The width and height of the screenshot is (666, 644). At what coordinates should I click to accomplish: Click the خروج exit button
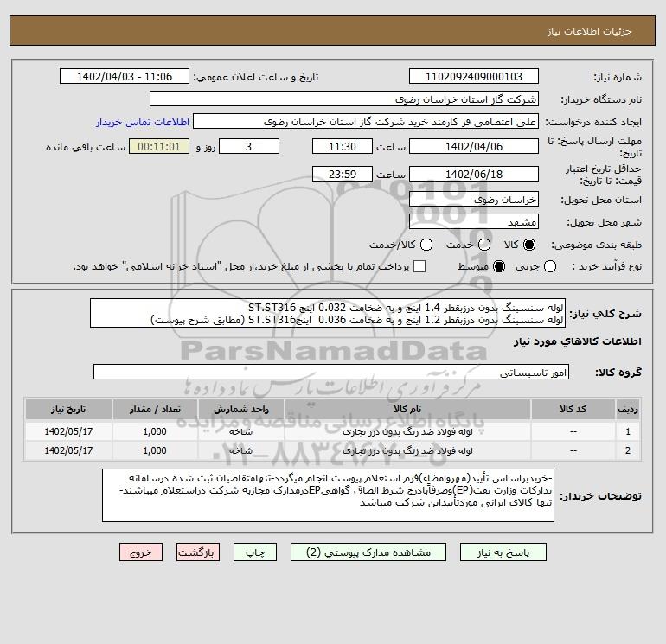coord(141,552)
